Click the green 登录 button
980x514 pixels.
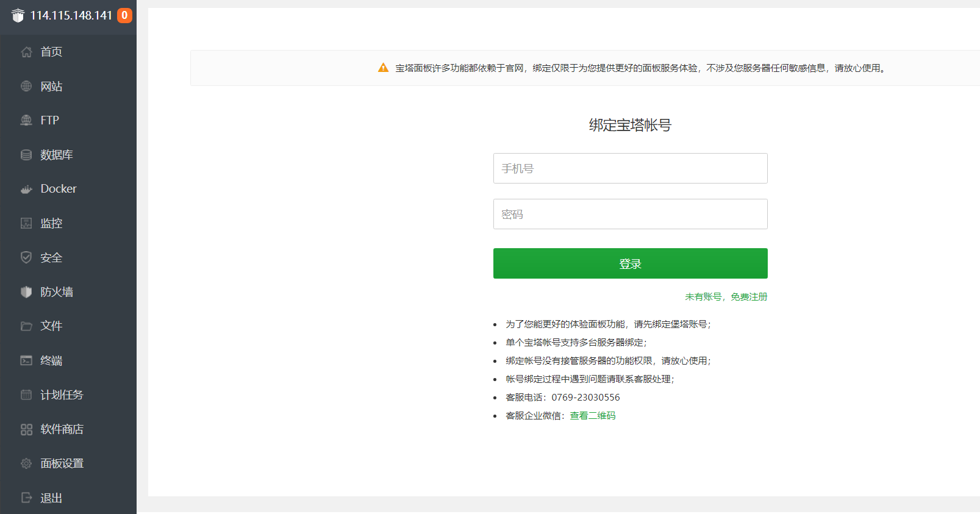pyautogui.click(x=630, y=263)
